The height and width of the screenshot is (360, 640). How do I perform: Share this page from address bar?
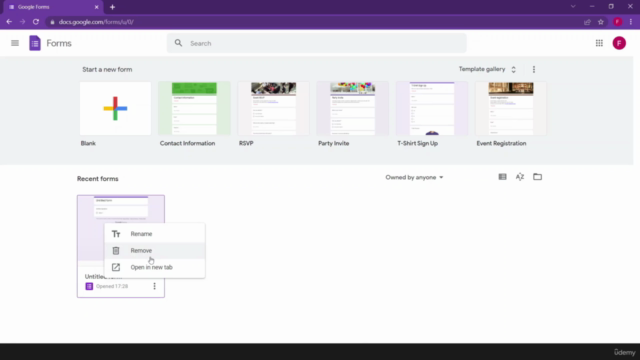pos(587,22)
